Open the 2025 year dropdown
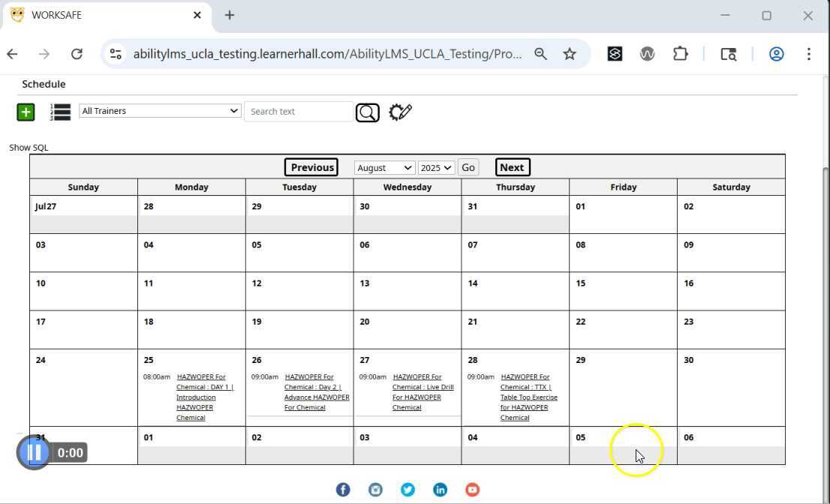Screen dimensions: 830x504 (x=436, y=168)
